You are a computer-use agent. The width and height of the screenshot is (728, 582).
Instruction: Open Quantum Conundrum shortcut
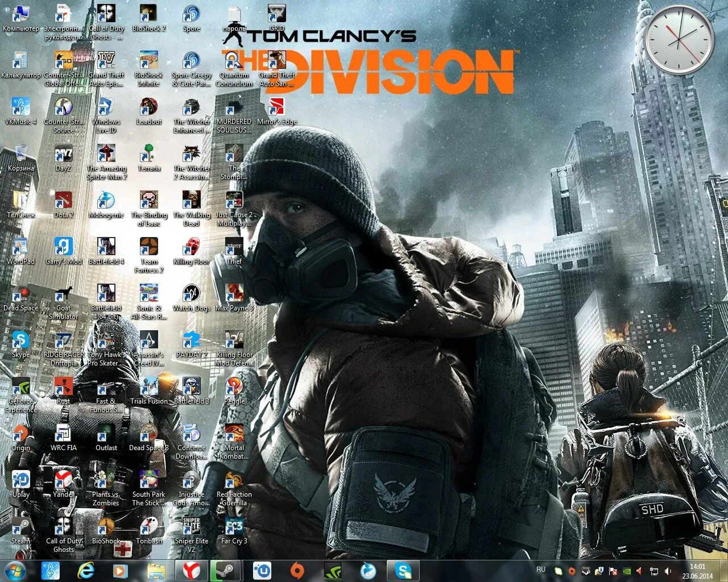(x=234, y=69)
